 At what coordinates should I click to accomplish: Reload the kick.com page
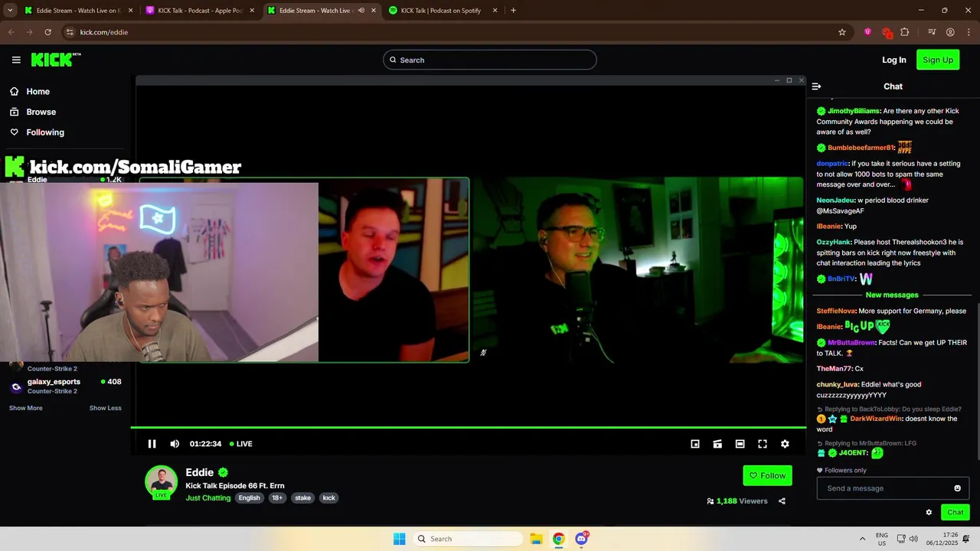[x=47, y=32]
